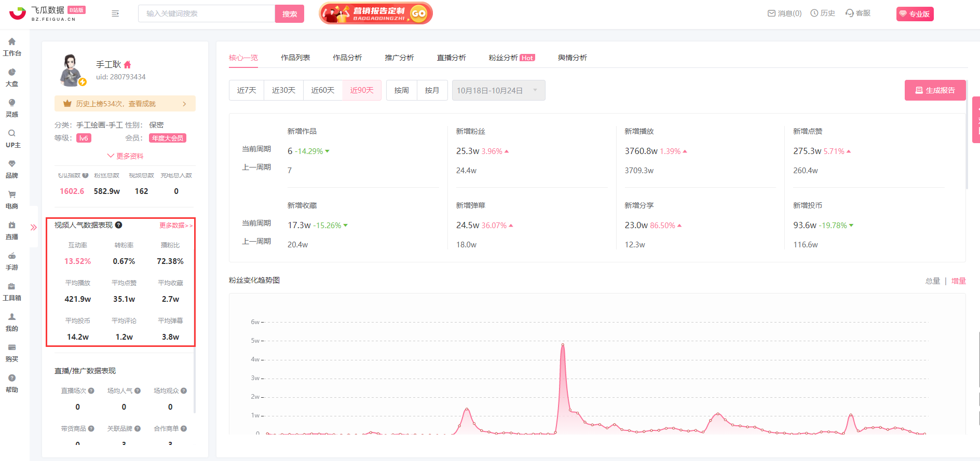
Task: Click help icon beside 直播场次
Action: 91,391
